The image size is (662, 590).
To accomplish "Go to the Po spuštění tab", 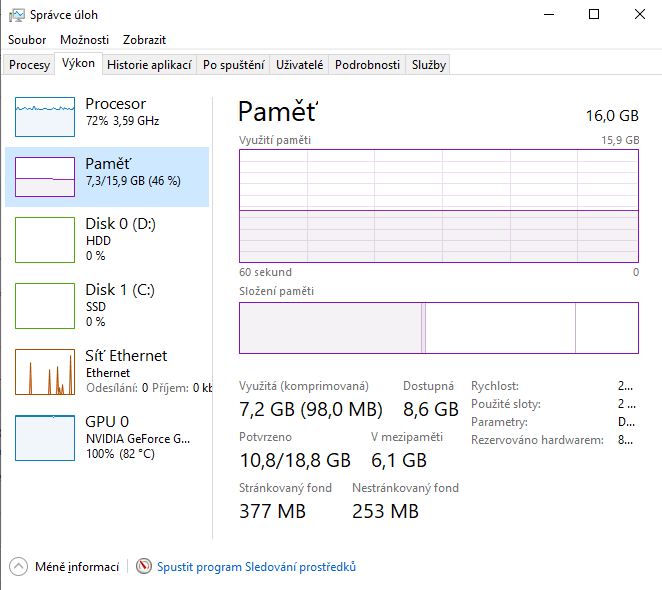I will pos(233,65).
